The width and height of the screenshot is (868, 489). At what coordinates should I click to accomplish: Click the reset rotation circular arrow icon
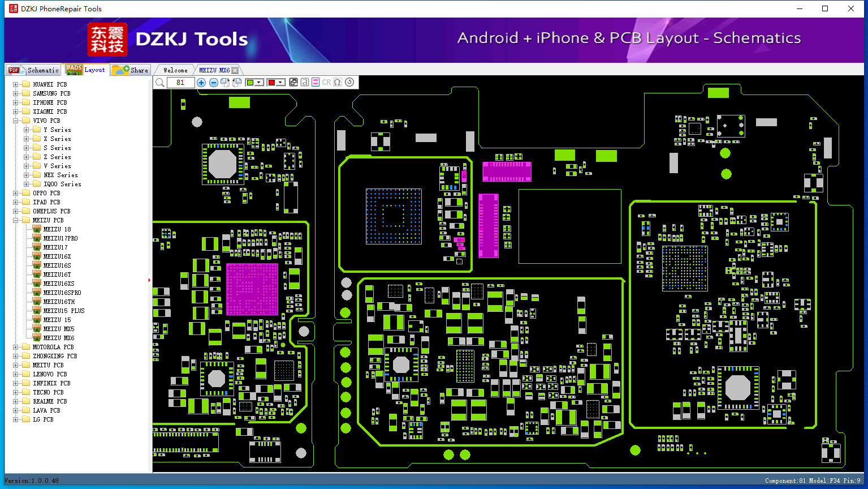coord(349,82)
